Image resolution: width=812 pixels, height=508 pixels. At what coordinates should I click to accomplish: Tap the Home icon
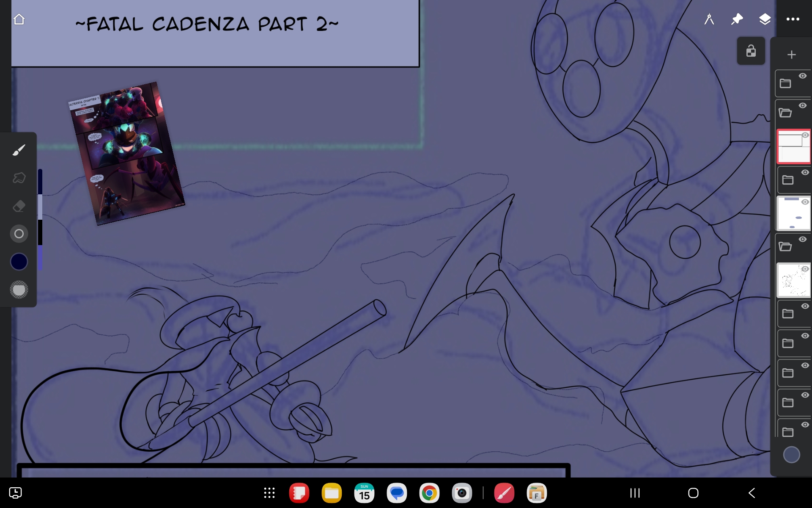19,19
